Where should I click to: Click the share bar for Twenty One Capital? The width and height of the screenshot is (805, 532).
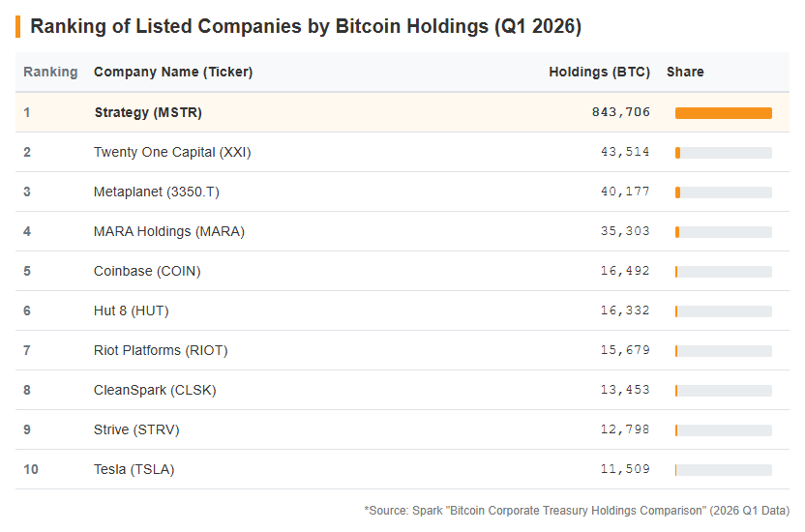pos(724,153)
